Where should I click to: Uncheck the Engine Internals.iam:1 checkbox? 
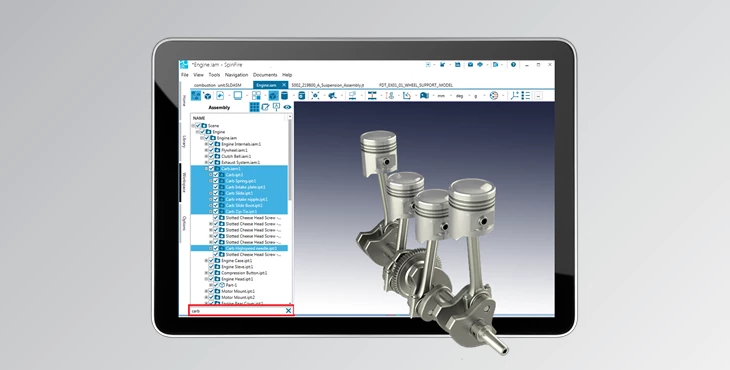211,144
